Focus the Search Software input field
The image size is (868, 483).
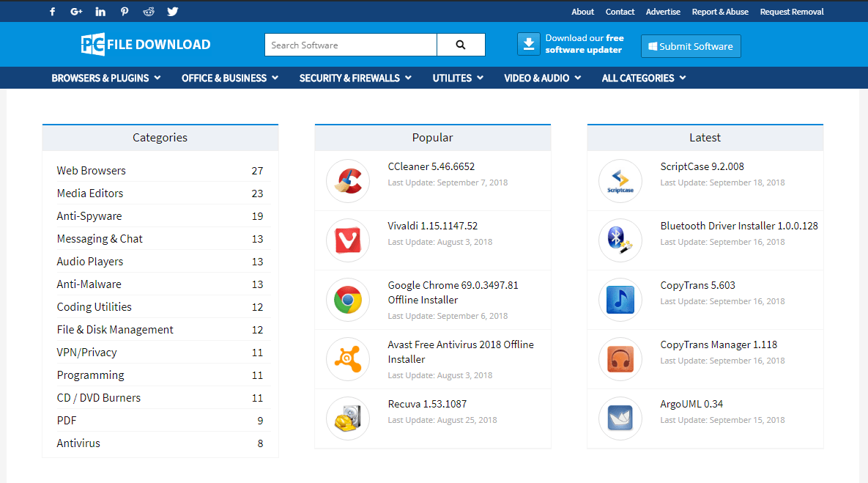point(351,45)
